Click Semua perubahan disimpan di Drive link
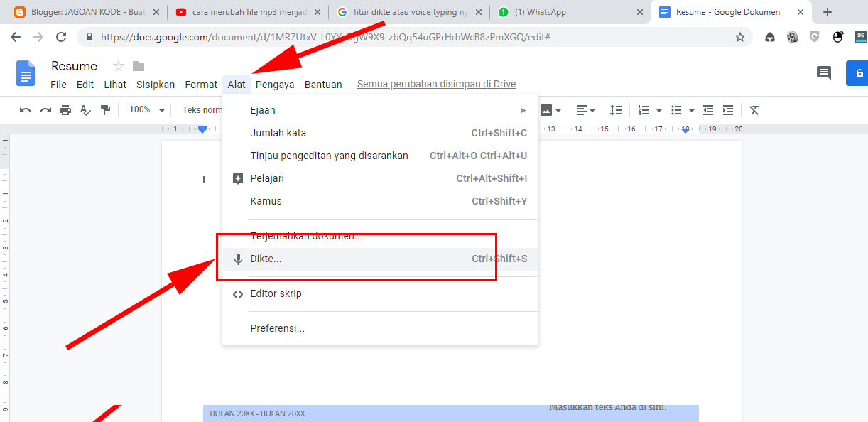The width and height of the screenshot is (868, 422). point(436,85)
